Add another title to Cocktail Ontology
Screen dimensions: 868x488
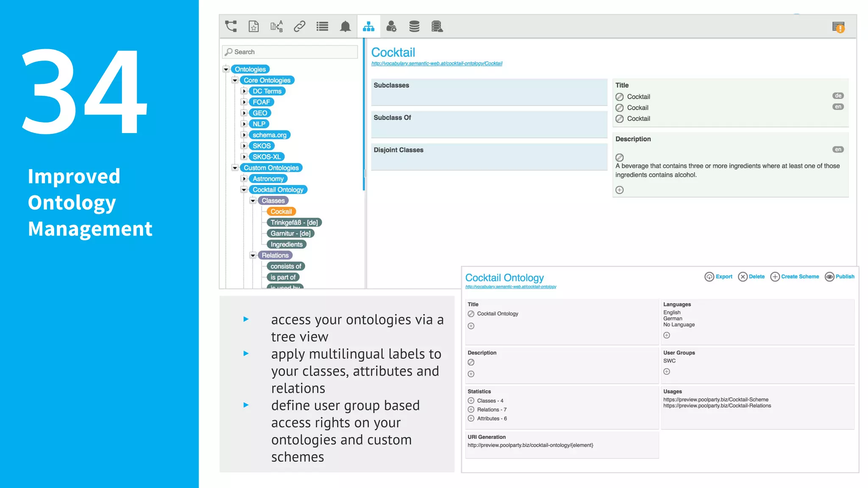pos(471,326)
